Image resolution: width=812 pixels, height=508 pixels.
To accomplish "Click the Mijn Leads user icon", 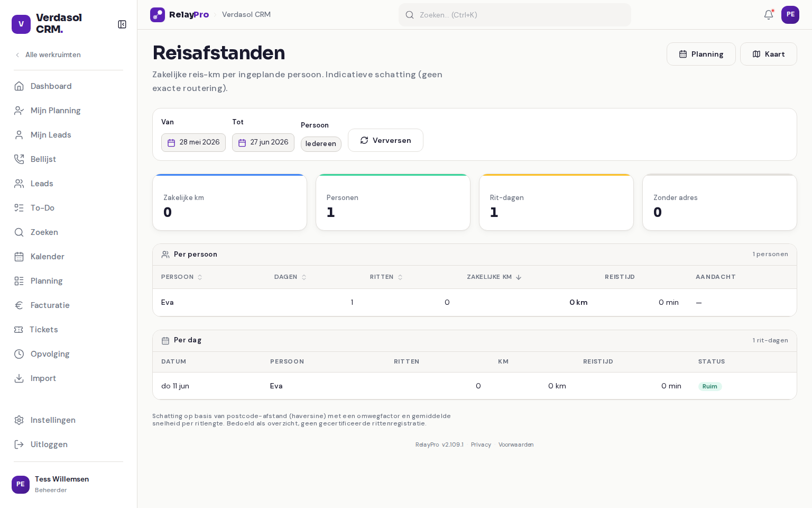I will pos(19,135).
